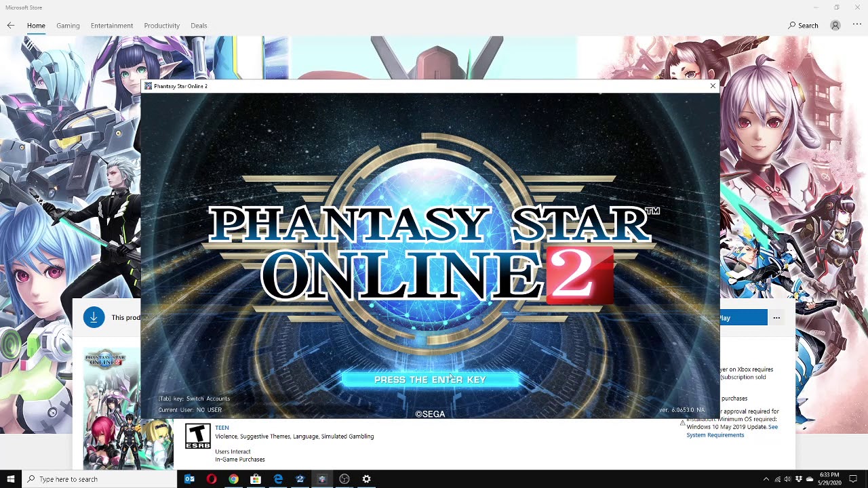Switch to Phantasy Star Online 2 taskbar icon
The width and height of the screenshot is (868, 488).
pos(322,479)
